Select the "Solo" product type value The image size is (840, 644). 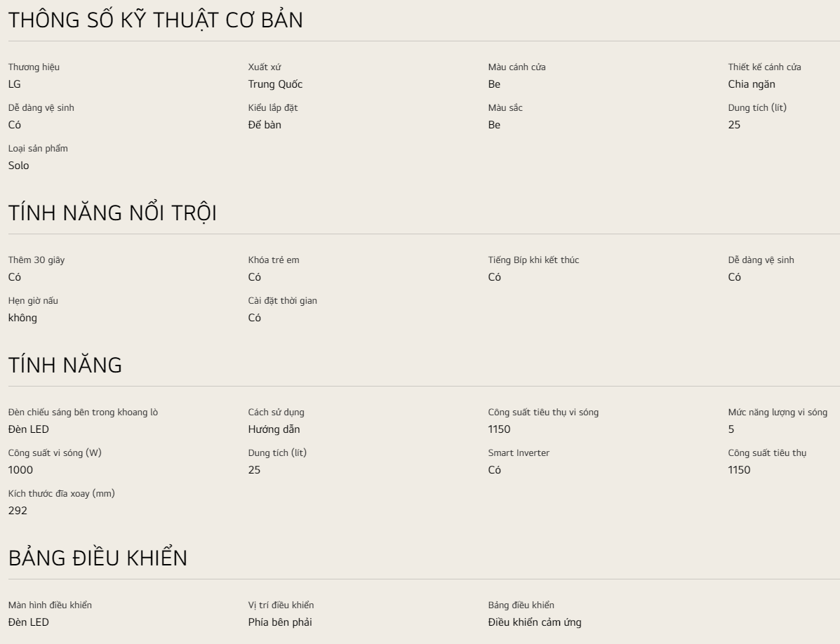19,166
